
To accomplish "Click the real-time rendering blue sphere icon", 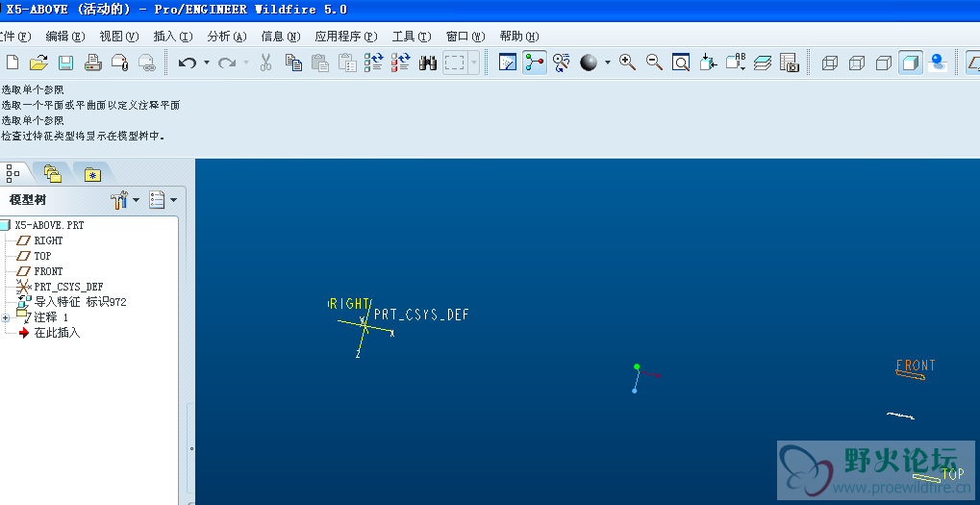I will click(x=937, y=63).
